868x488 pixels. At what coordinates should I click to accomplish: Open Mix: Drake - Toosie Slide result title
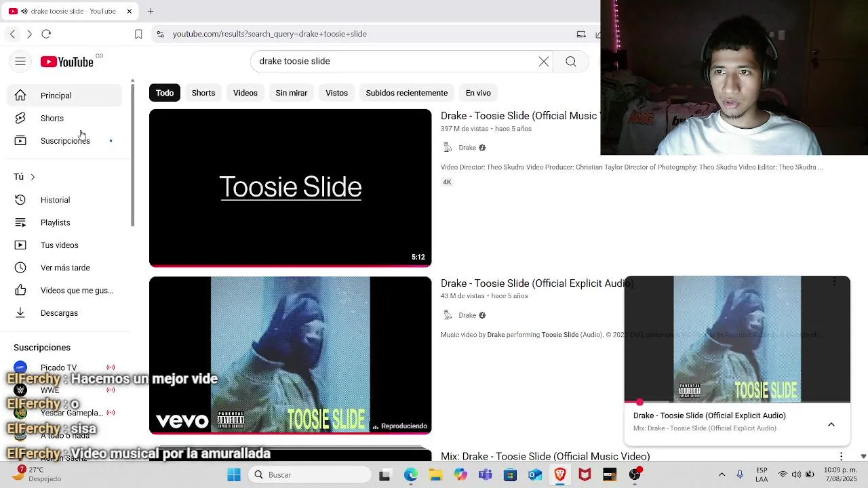(545, 456)
